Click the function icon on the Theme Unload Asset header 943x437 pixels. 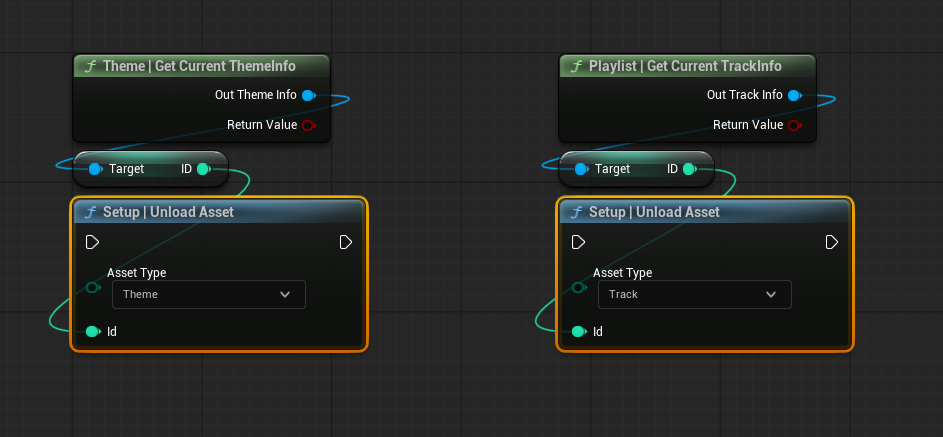pyautogui.click(x=90, y=212)
